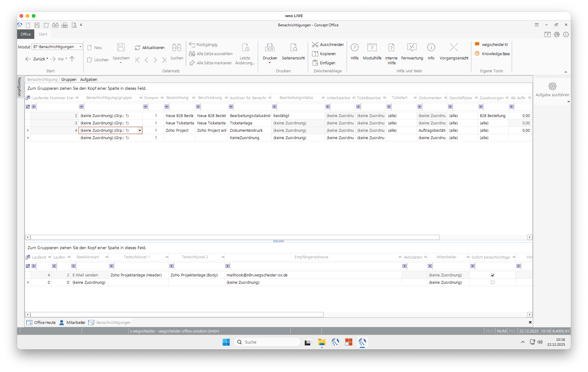The height and width of the screenshot is (372, 588).
Task: Click the Fernwartung remote support icon
Action: [411, 47]
